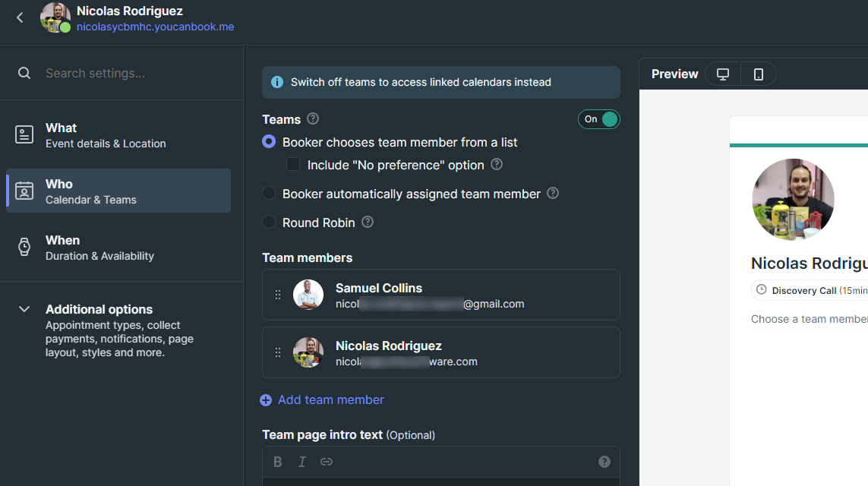Click the Italic formatting icon
Viewport: 868px width, 486px height.
(x=302, y=462)
